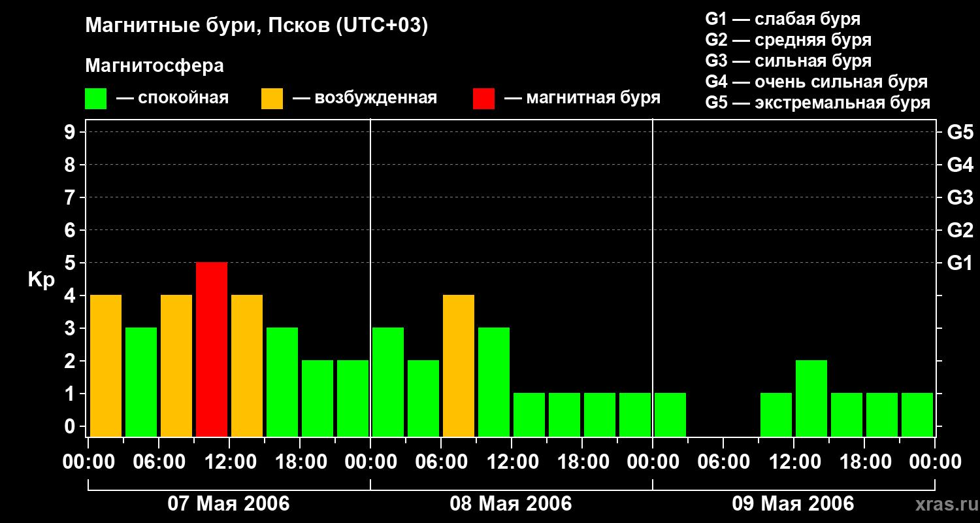This screenshot has height=523, width=980.
Task: Click the 12:00 time label above 08 Мая 2006
Action: [512, 462]
